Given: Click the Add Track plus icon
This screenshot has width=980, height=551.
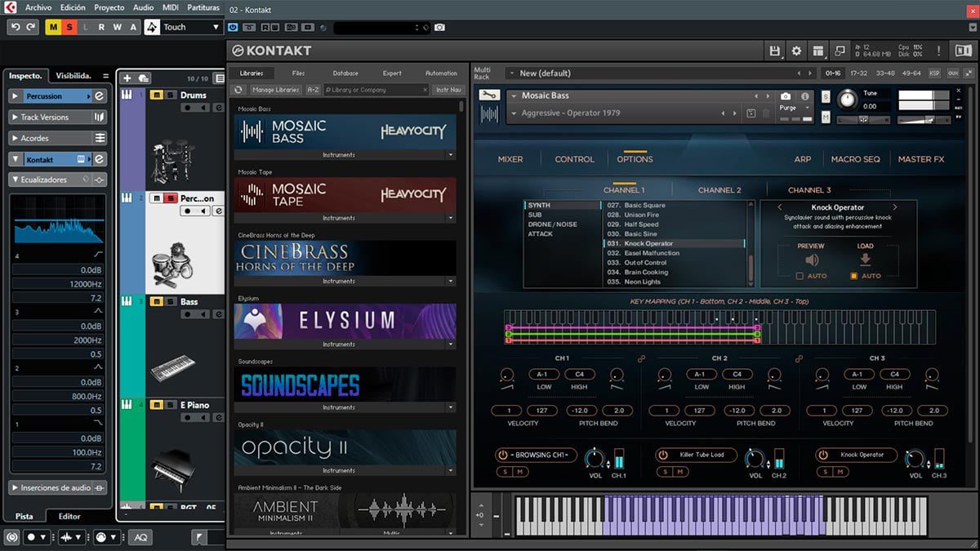Looking at the screenshot, I should 127,78.
